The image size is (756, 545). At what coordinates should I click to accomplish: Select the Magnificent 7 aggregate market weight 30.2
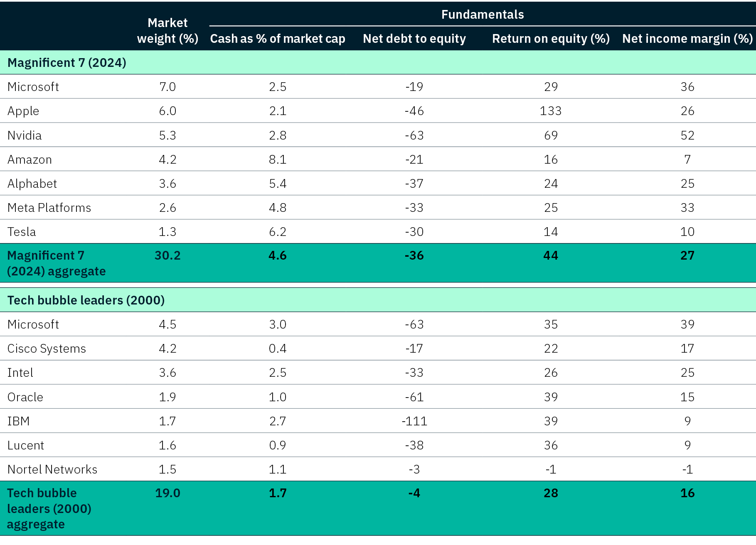(167, 255)
